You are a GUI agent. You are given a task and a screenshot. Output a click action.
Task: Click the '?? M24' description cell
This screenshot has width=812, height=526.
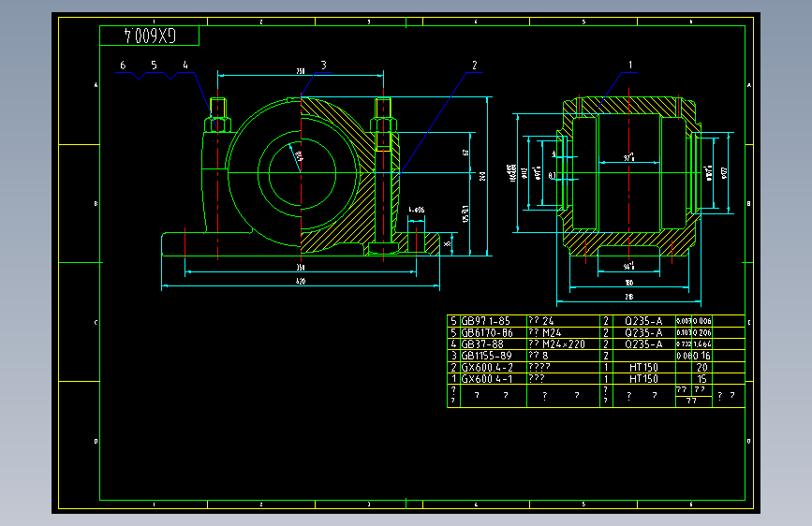click(x=563, y=332)
